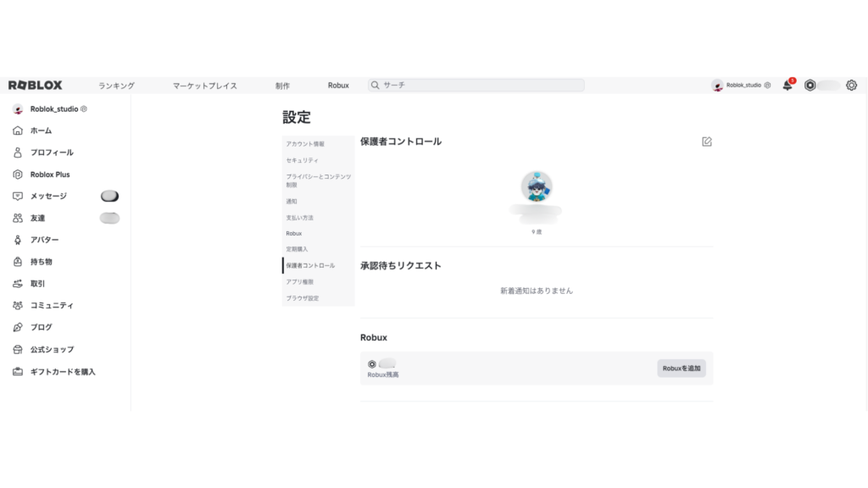
Task: Open Roblok_studio profile in the left sidebar
Action: tap(50, 109)
